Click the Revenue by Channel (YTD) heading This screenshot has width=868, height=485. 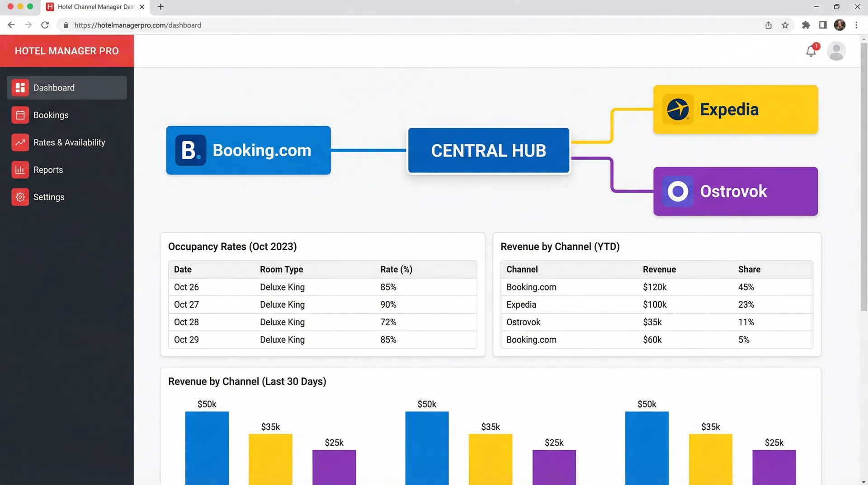tap(560, 247)
